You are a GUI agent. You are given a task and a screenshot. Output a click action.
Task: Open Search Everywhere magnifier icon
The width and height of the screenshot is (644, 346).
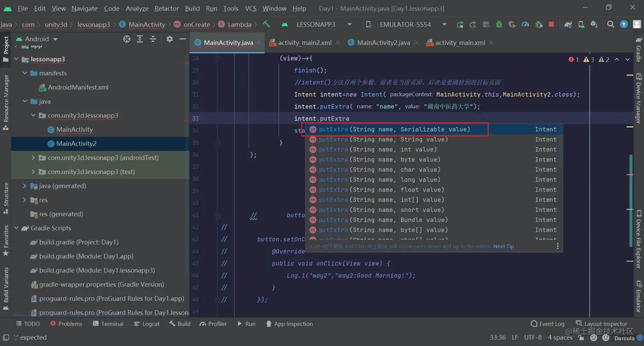pyautogui.click(x=611, y=24)
